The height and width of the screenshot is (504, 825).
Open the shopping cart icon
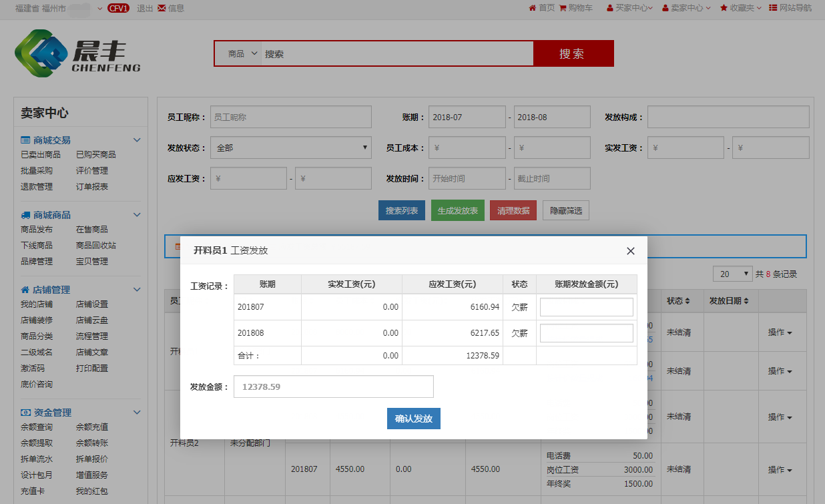[x=563, y=8]
